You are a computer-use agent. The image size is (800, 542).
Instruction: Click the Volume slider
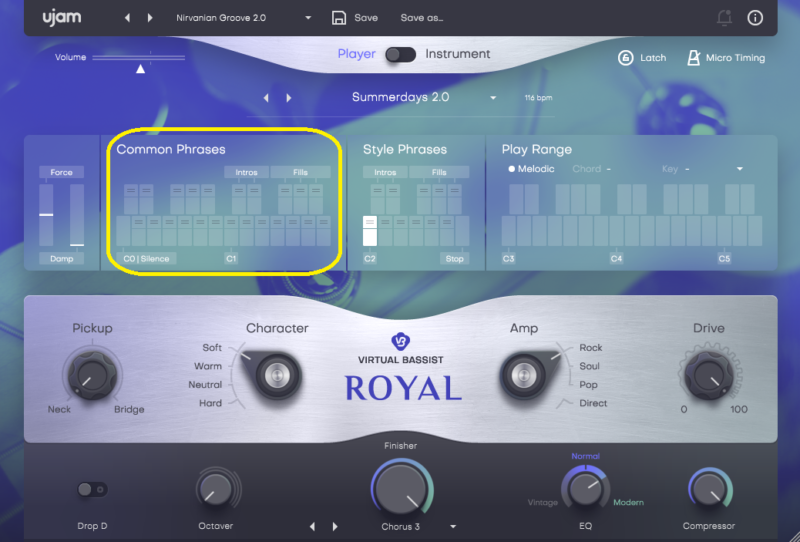coord(139,58)
